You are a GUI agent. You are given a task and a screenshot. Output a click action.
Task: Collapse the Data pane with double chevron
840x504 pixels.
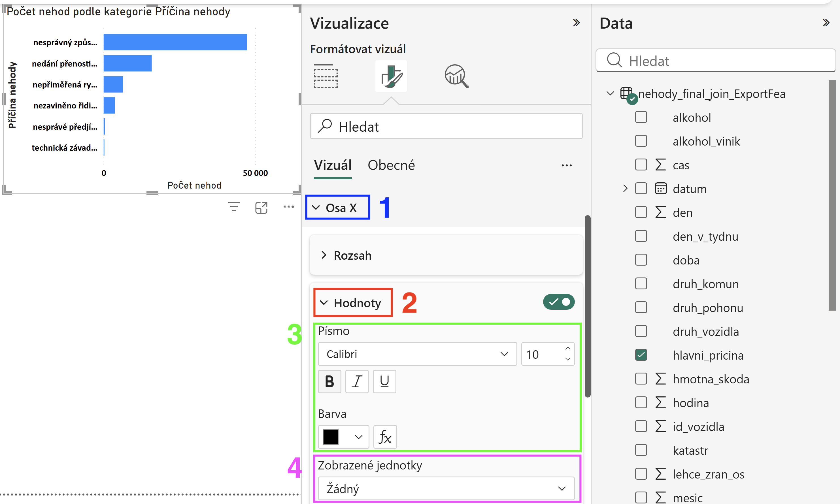pyautogui.click(x=826, y=23)
